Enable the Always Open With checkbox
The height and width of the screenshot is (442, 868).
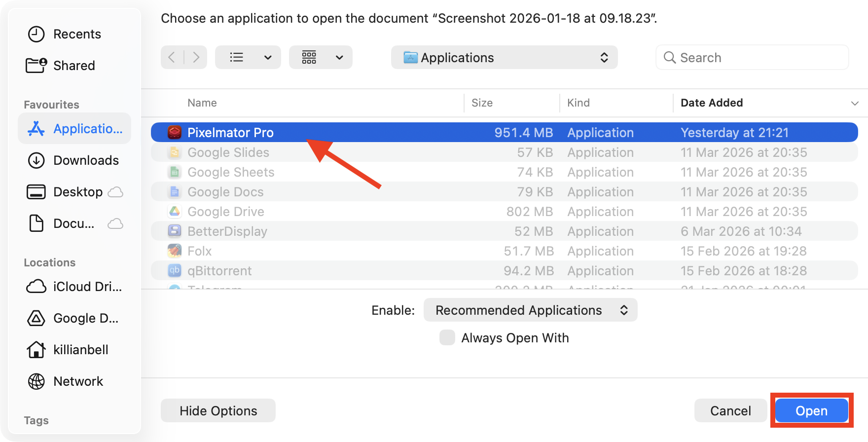click(447, 337)
